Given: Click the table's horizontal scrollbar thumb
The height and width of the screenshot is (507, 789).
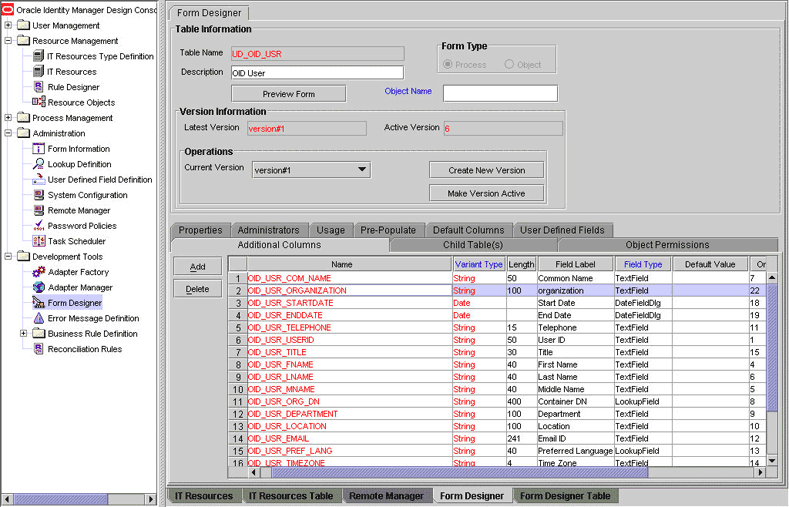Looking at the screenshot, I should pos(459,472).
